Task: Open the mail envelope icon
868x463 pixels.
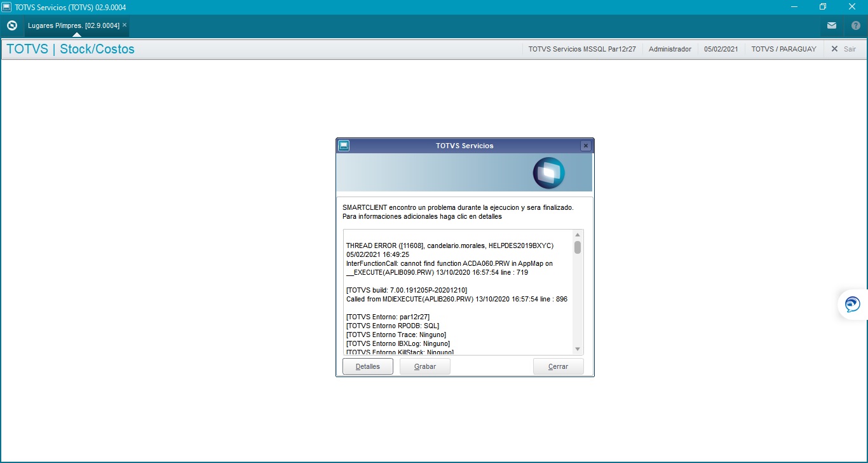Action: click(832, 25)
